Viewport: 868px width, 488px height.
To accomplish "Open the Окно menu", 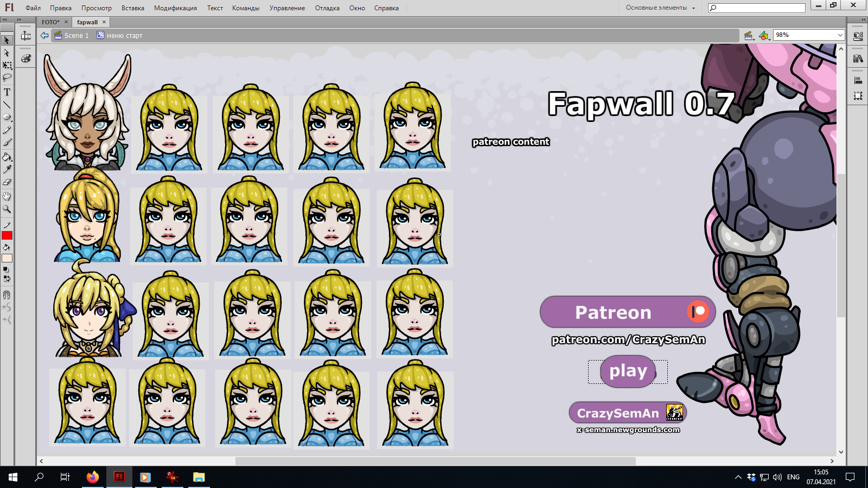I will 357,8.
